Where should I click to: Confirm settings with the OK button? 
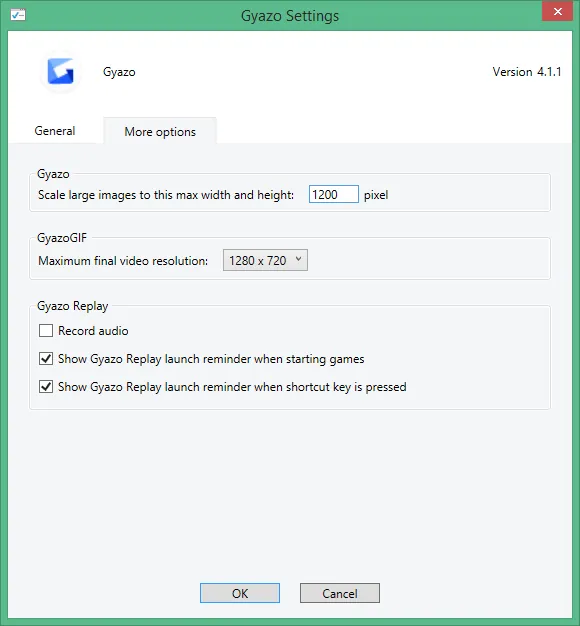click(x=240, y=593)
